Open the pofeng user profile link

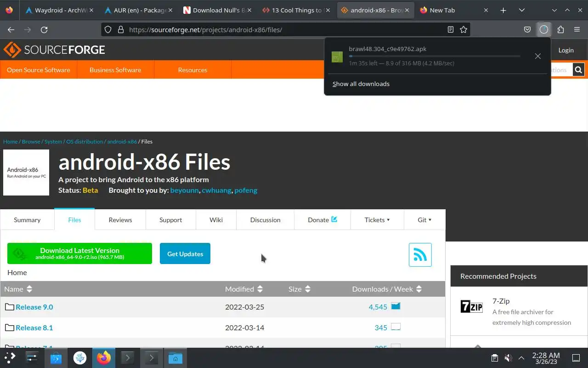tap(246, 190)
